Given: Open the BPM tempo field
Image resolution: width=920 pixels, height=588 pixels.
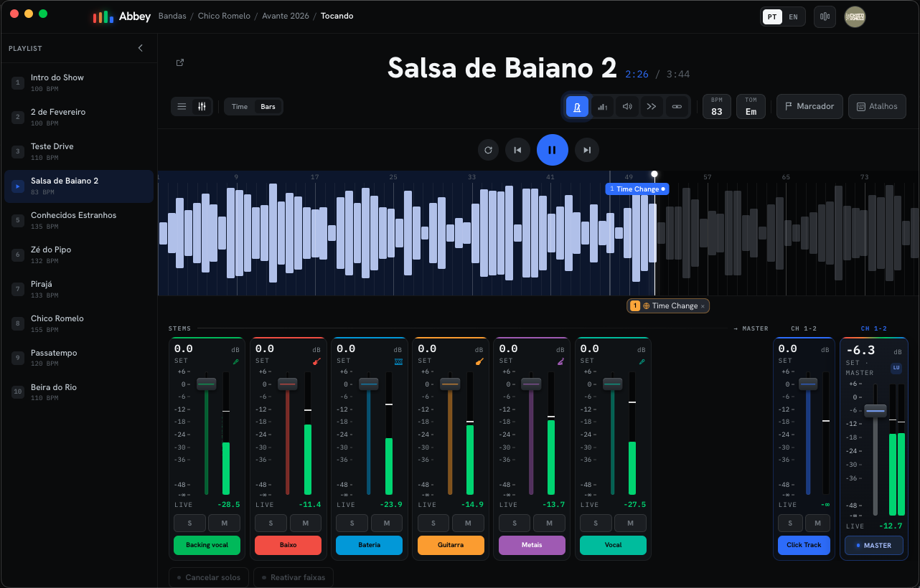Looking at the screenshot, I should (717, 106).
